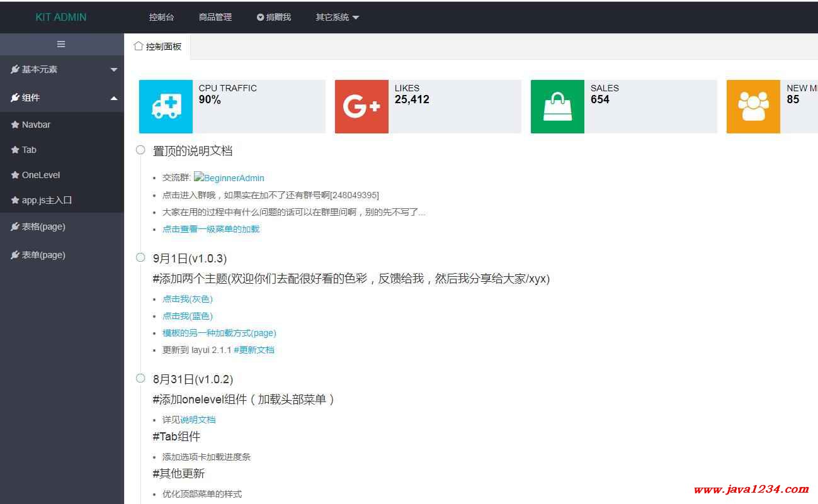Collapse 组件 using its up arrow
The image size is (818, 504).
pyautogui.click(x=114, y=98)
